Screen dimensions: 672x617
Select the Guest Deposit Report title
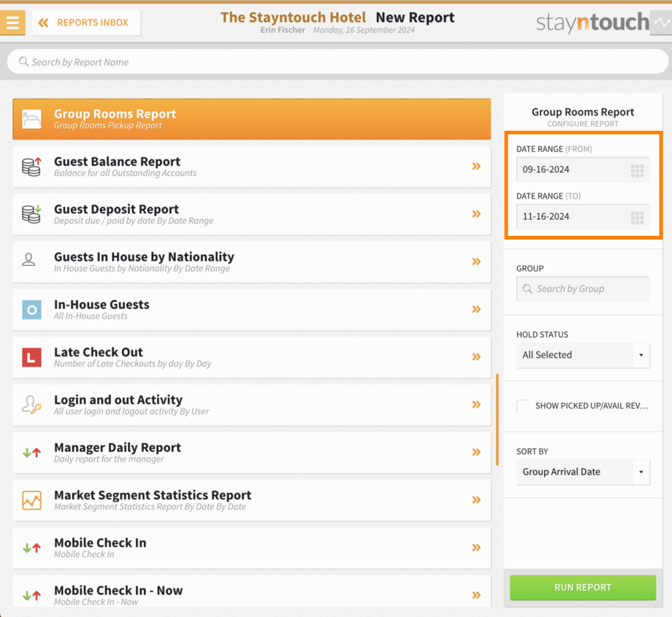point(116,209)
